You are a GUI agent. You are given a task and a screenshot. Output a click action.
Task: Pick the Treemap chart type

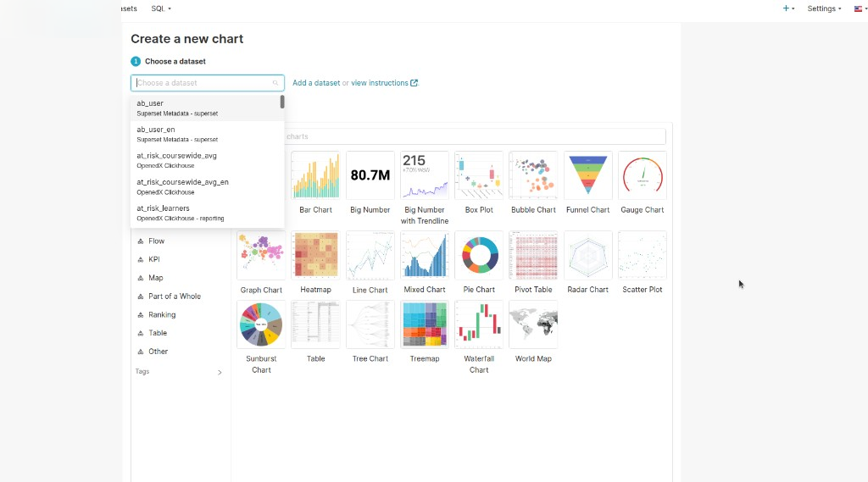425,324
